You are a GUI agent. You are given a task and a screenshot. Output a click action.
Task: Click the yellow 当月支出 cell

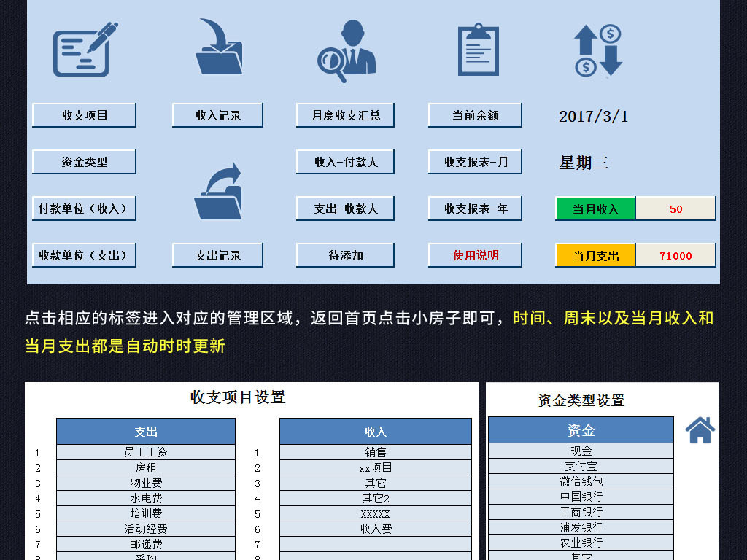(x=595, y=255)
